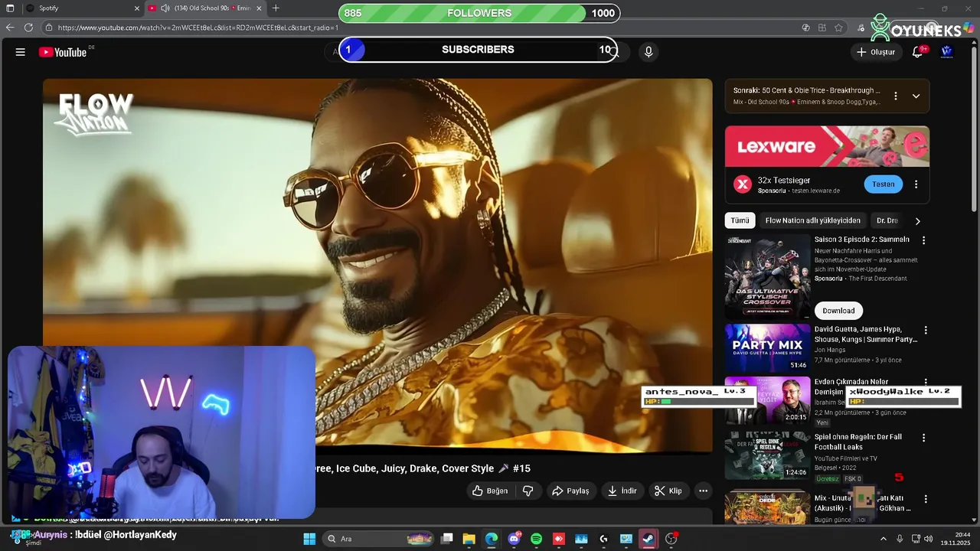The image size is (980, 551).
Task: Open David Guetta video title link
Action: (x=865, y=334)
